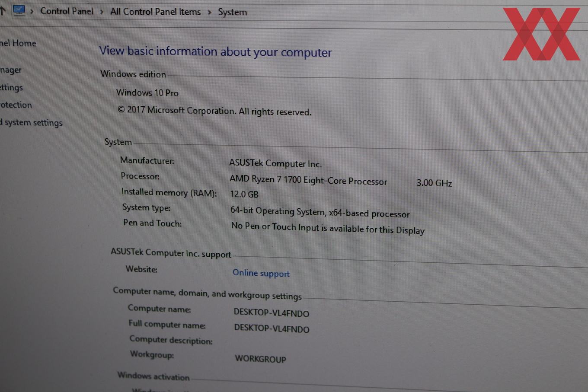Click the 64-bit Operating System value
This screenshot has width=588, height=392.
pyautogui.click(x=320, y=212)
